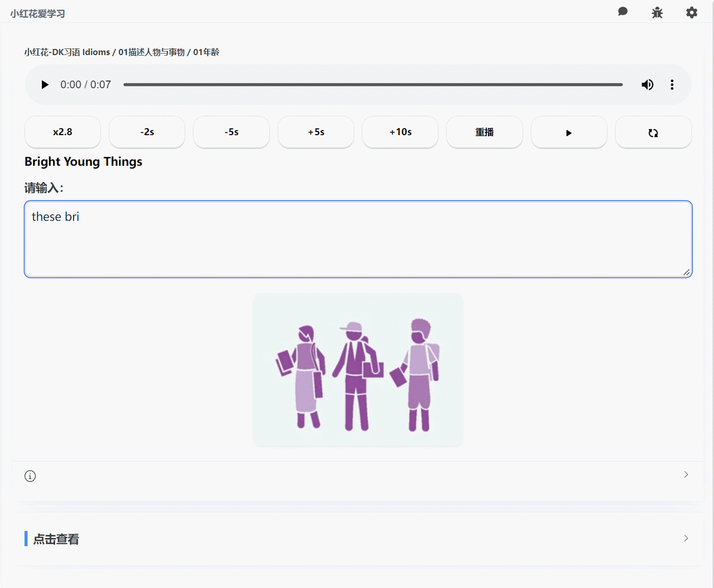Open the chat bubble icon in header
This screenshot has width=714, height=588.
pos(623,12)
